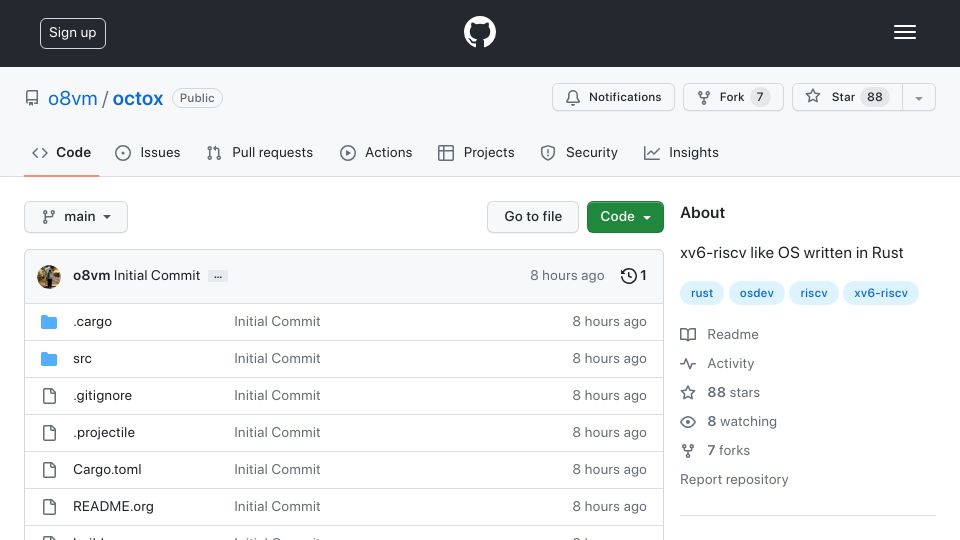
Task: Click Initial Commit message in src row
Action: click(277, 359)
